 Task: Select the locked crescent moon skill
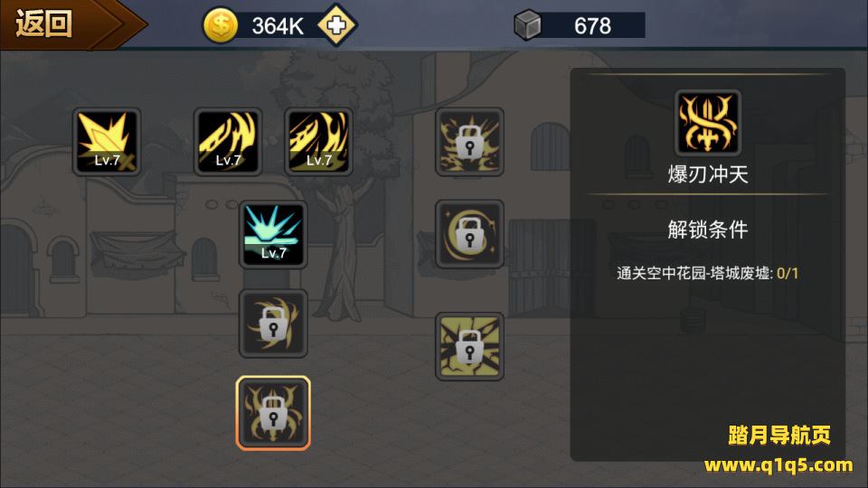pos(469,234)
